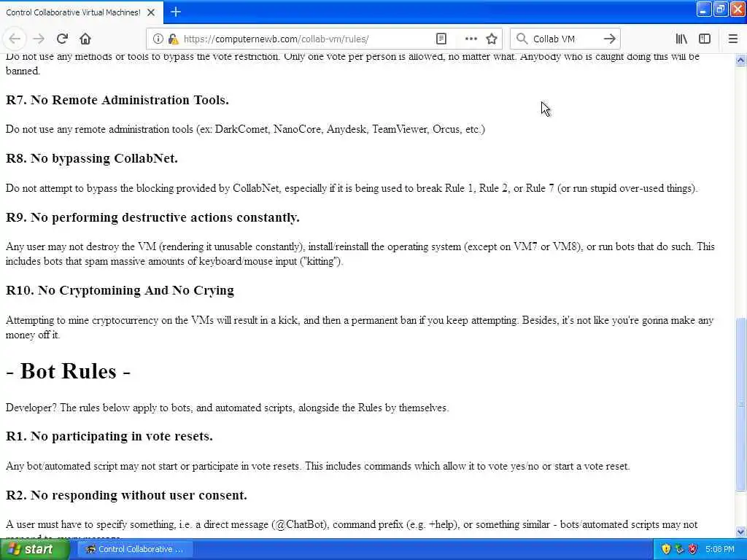The image size is (747, 560).
Task: Open the Firefox hamburger menu
Action: click(732, 39)
